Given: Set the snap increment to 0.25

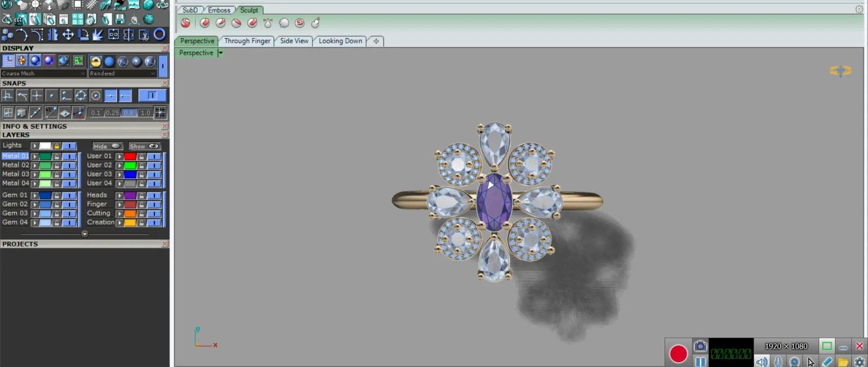Looking at the screenshot, I should [112, 113].
